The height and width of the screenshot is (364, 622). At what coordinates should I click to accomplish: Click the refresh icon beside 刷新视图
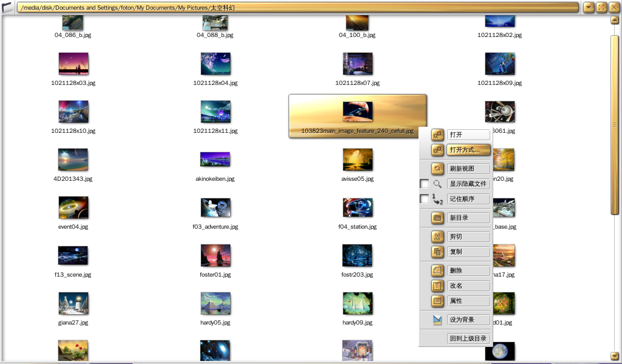coord(437,169)
